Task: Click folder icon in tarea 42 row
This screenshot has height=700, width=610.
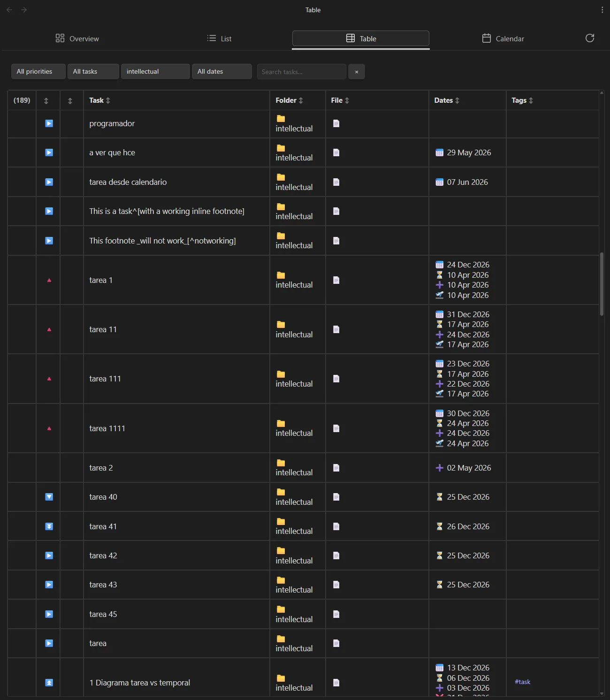Action: [281, 551]
